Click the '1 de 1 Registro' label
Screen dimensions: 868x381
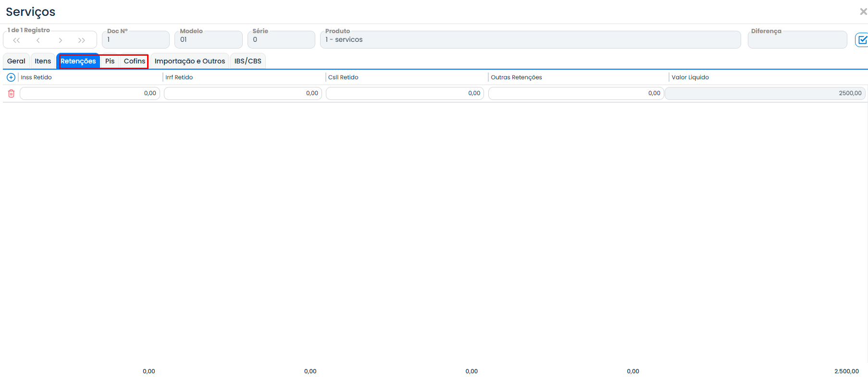[29, 30]
